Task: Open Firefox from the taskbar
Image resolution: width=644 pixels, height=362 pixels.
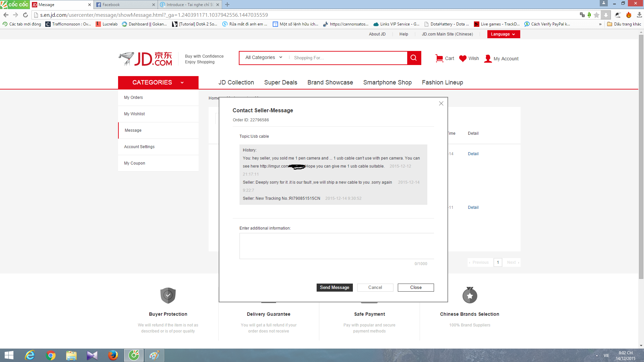Action: (113, 355)
